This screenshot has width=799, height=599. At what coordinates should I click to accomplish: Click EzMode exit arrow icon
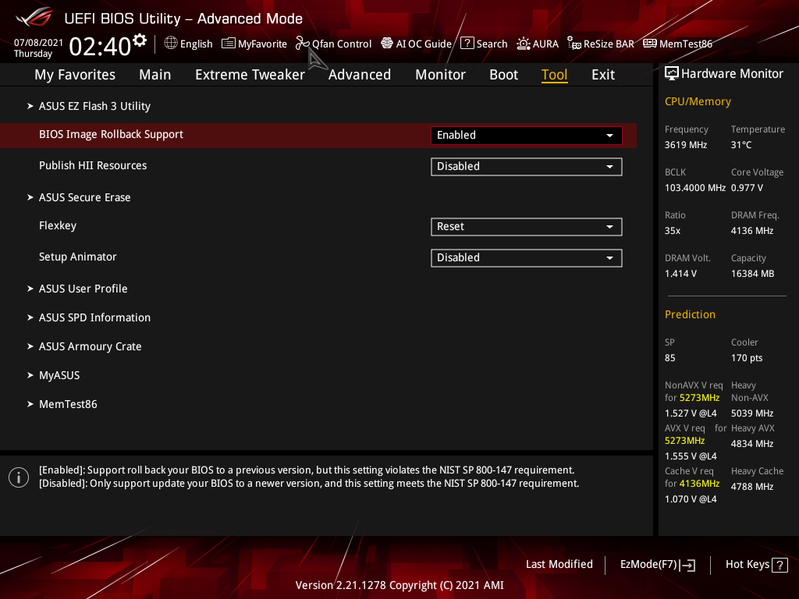[x=687, y=565]
